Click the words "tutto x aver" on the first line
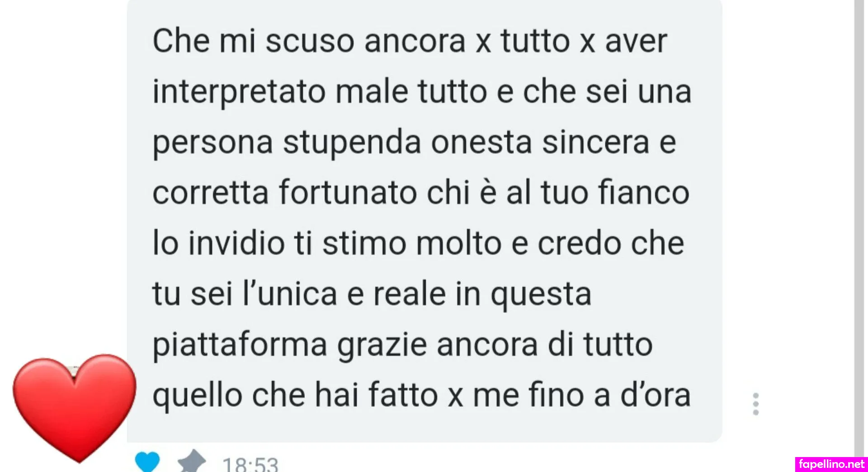The image size is (868, 472). point(584,41)
